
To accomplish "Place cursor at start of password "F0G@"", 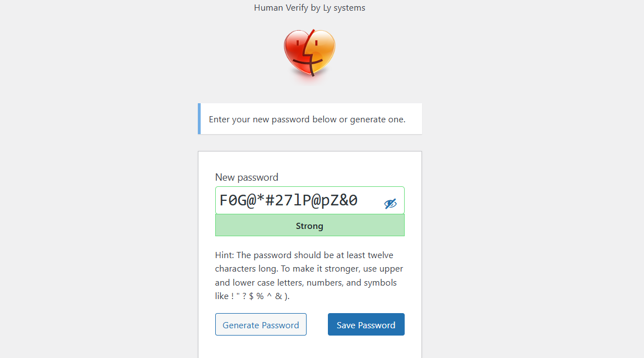I will [x=220, y=200].
